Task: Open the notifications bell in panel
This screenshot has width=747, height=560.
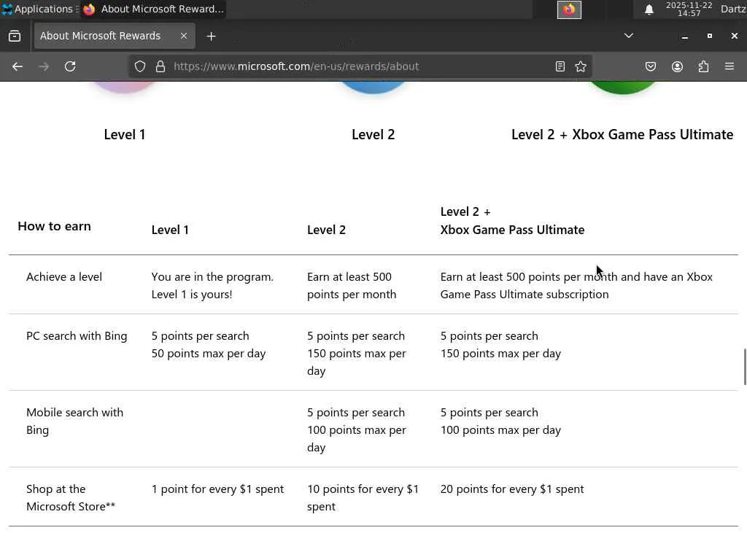Action: [649, 9]
